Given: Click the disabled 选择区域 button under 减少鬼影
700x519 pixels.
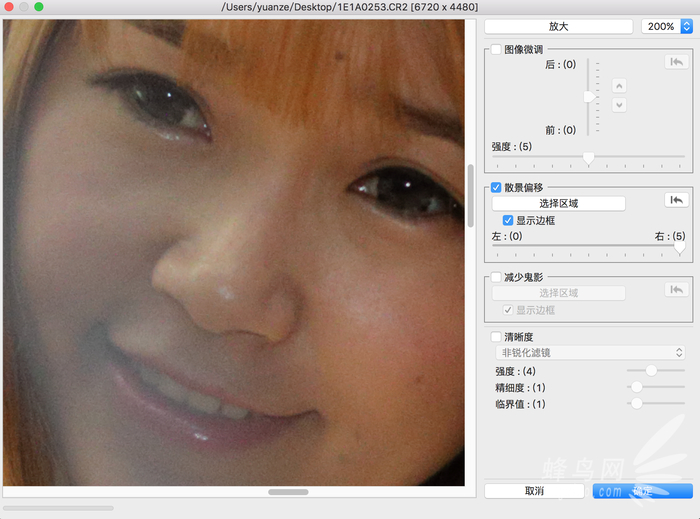Looking at the screenshot, I should (x=558, y=293).
